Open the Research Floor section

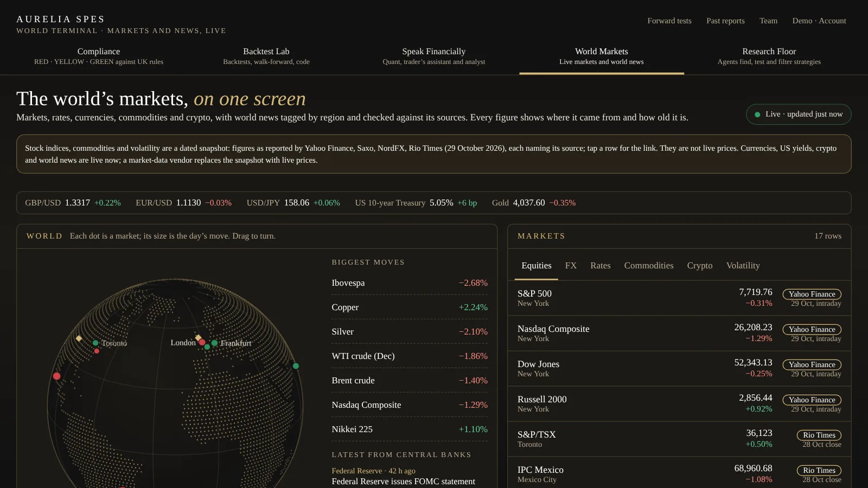coord(769,56)
